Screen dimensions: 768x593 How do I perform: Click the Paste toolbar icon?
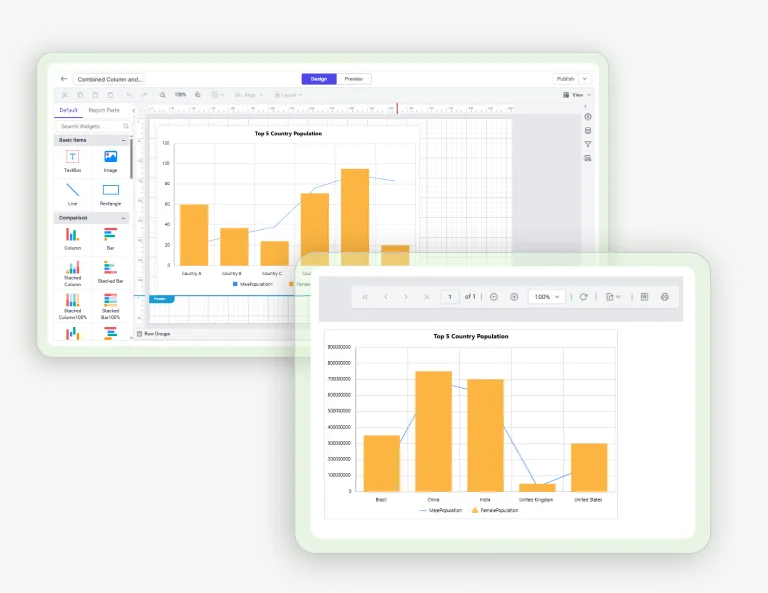tap(96, 95)
